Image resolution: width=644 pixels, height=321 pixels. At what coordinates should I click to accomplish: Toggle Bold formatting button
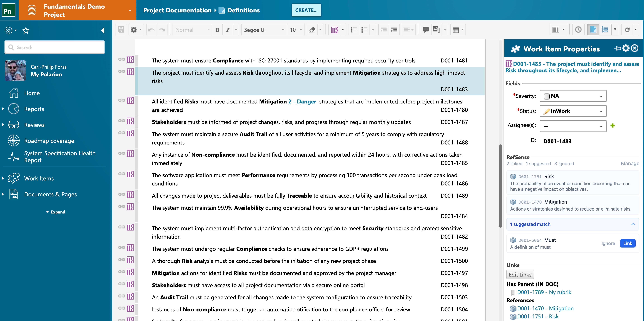[217, 30]
